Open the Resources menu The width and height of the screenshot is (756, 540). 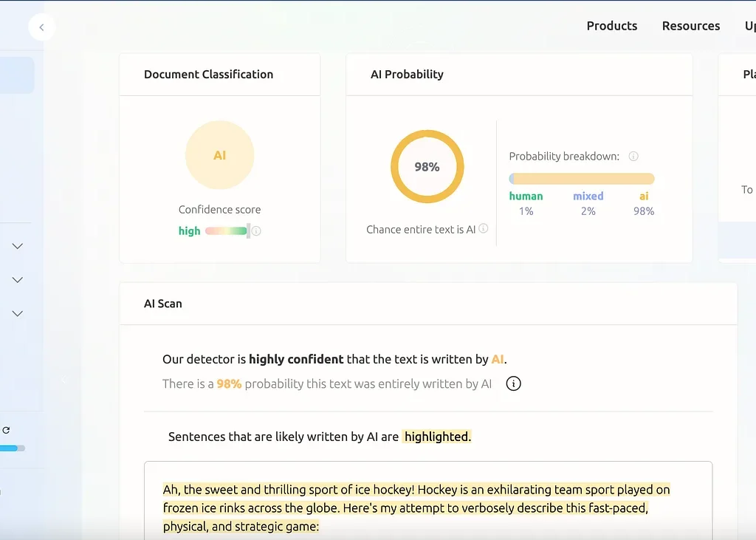tap(690, 26)
